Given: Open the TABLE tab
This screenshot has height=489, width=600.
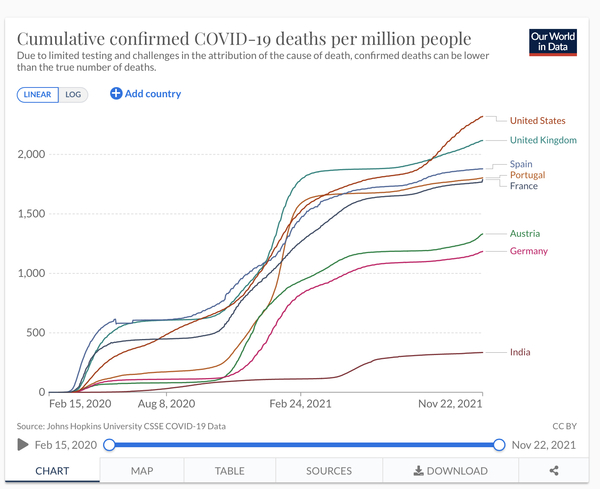Looking at the screenshot, I should click(x=229, y=470).
